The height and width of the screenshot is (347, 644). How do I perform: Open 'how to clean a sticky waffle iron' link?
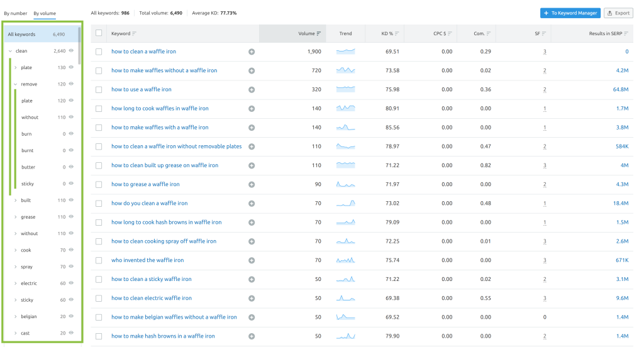pyautogui.click(x=151, y=279)
